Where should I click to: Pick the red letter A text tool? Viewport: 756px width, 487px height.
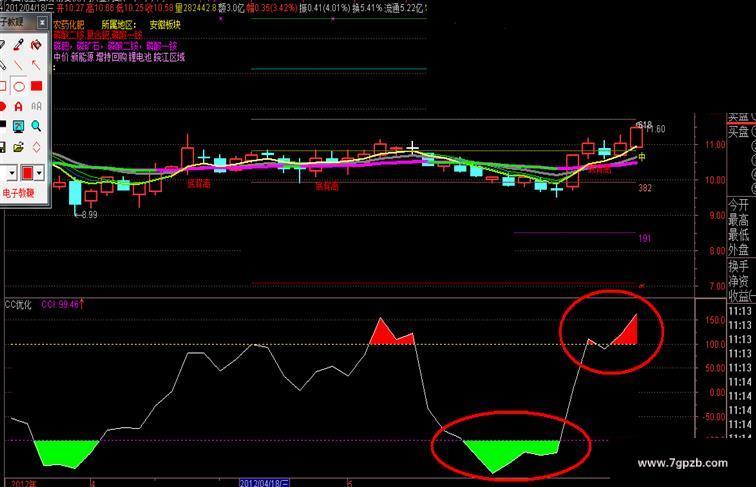click(x=18, y=106)
